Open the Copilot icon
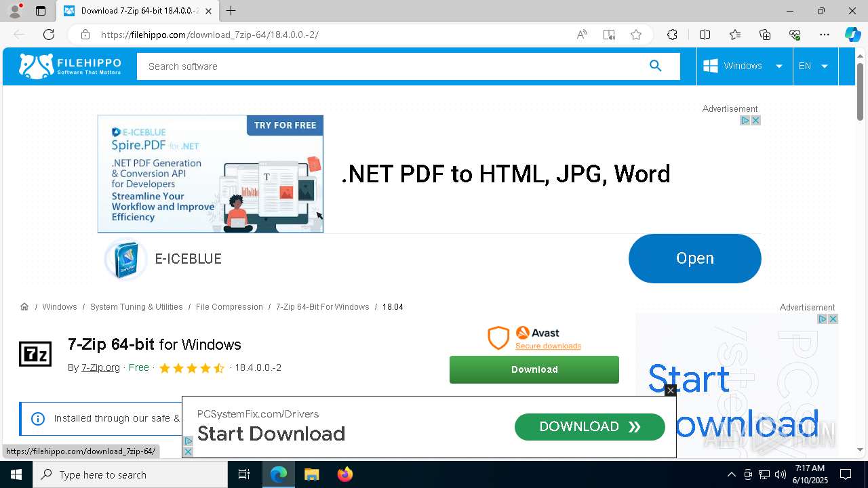This screenshot has height=488, width=868. (x=852, y=35)
